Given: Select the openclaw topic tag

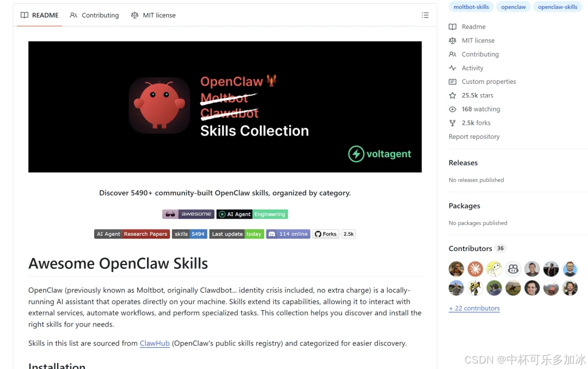Looking at the screenshot, I should tap(513, 7).
